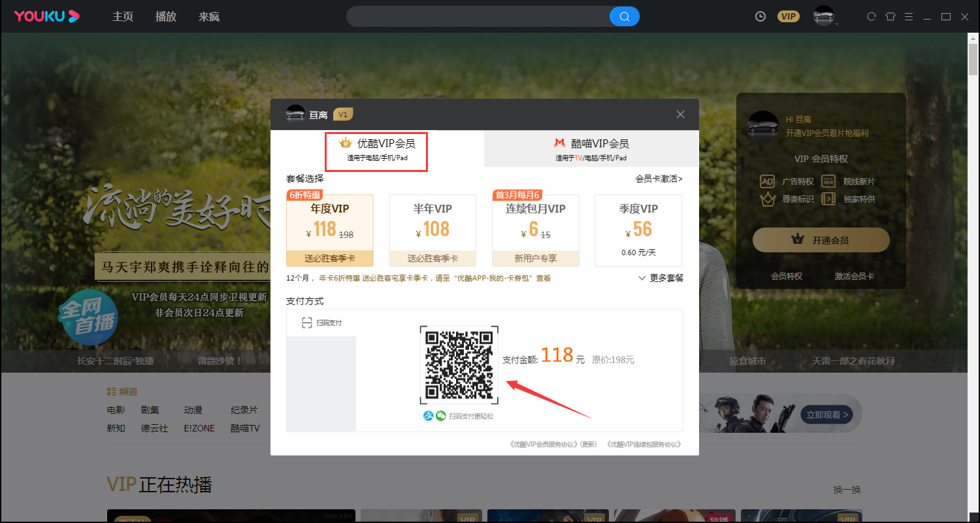Click the Alipay payment icon
The height and width of the screenshot is (523, 980).
point(428,416)
